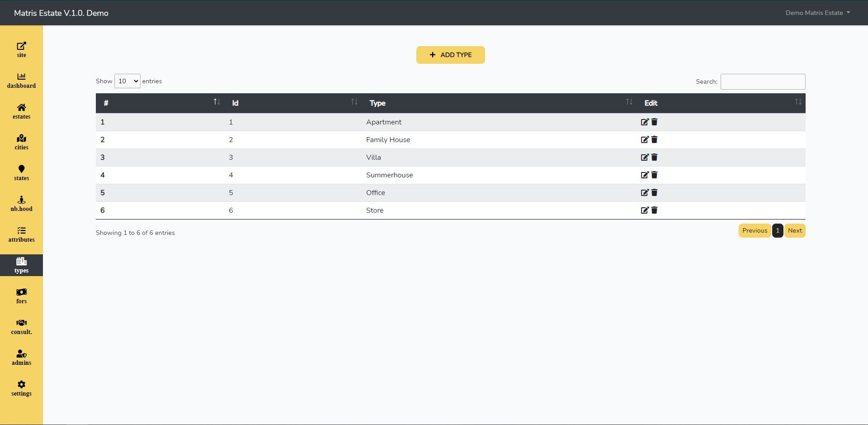The width and height of the screenshot is (868, 425).
Task: Click the ADD TYPE button
Action: tap(450, 55)
